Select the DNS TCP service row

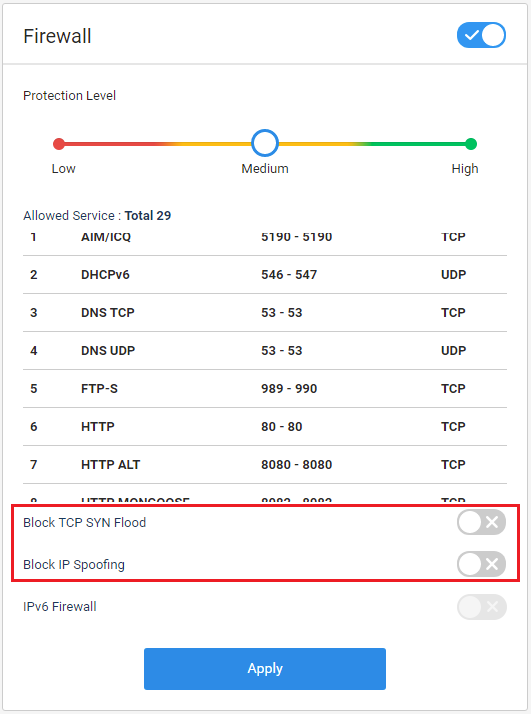tap(265, 312)
